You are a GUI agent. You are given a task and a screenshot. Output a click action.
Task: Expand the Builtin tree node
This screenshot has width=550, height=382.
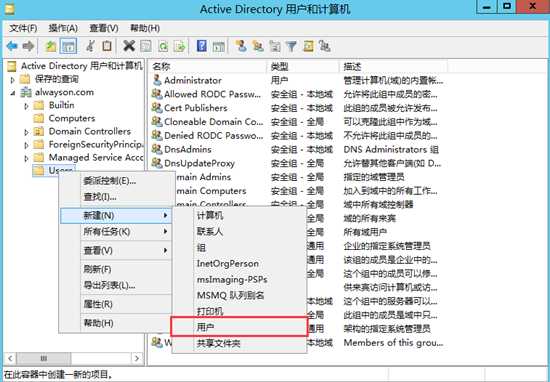(x=26, y=106)
